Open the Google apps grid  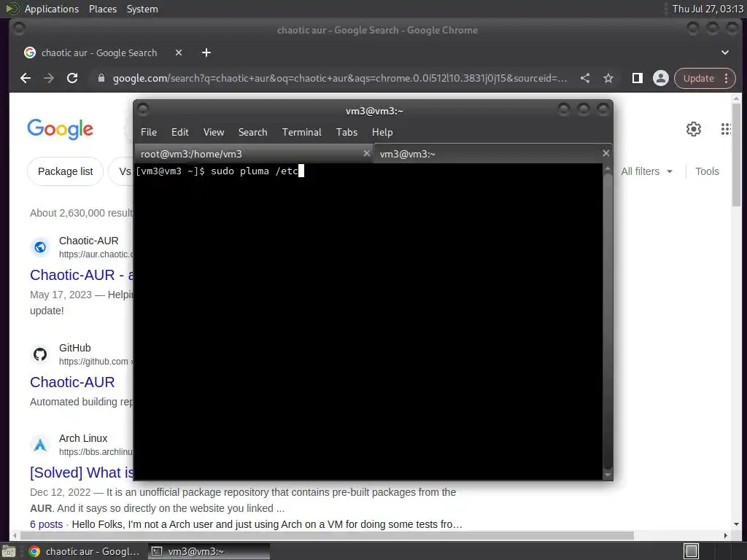pos(726,128)
